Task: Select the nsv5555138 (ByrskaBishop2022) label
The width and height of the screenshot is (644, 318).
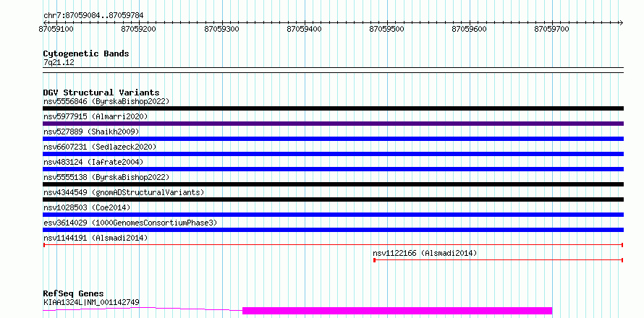Action: pos(106,177)
